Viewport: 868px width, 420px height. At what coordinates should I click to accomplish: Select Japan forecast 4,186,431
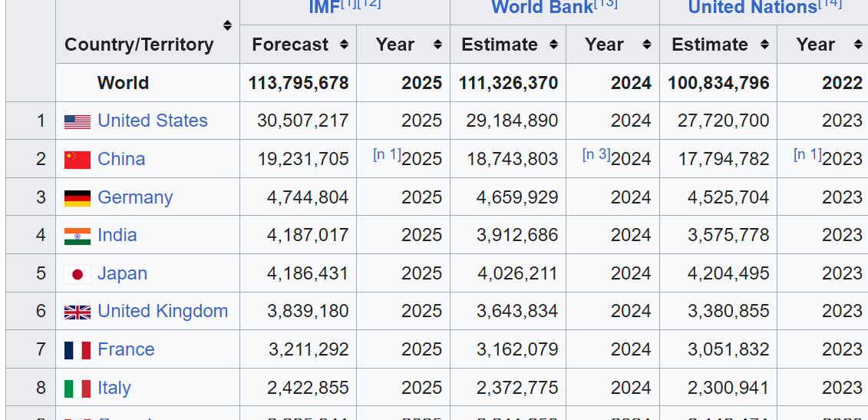[308, 273]
